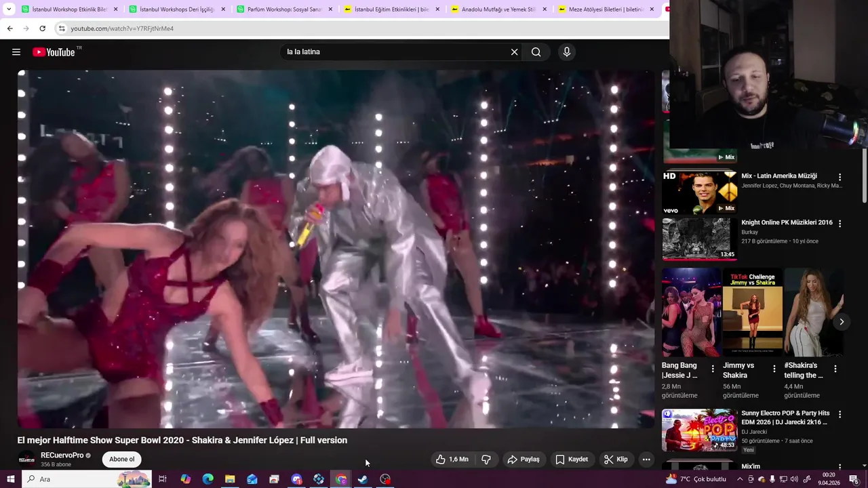Open options for Mix'im video

(840, 468)
